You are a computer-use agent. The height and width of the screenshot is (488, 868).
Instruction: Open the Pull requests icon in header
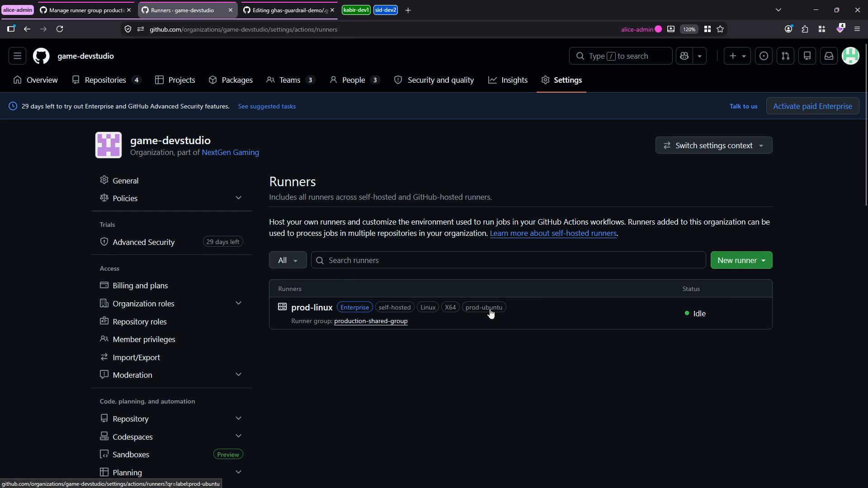pos(785,56)
